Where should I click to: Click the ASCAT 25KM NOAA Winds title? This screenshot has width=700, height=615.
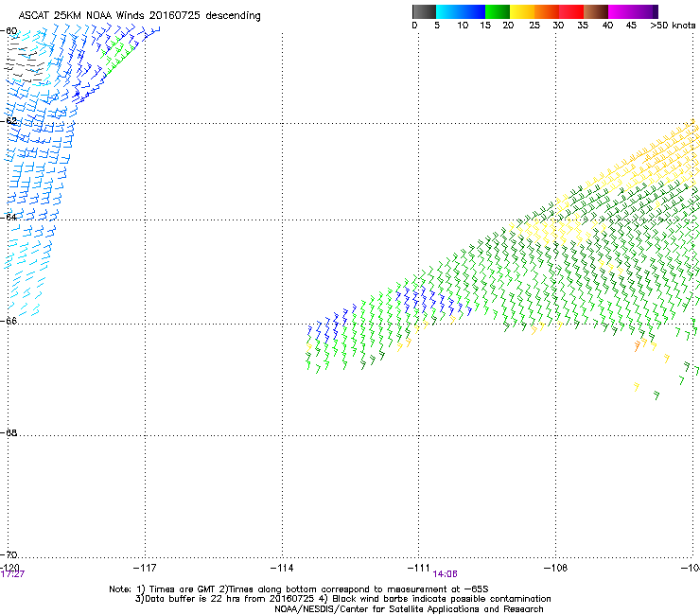pyautogui.click(x=139, y=16)
